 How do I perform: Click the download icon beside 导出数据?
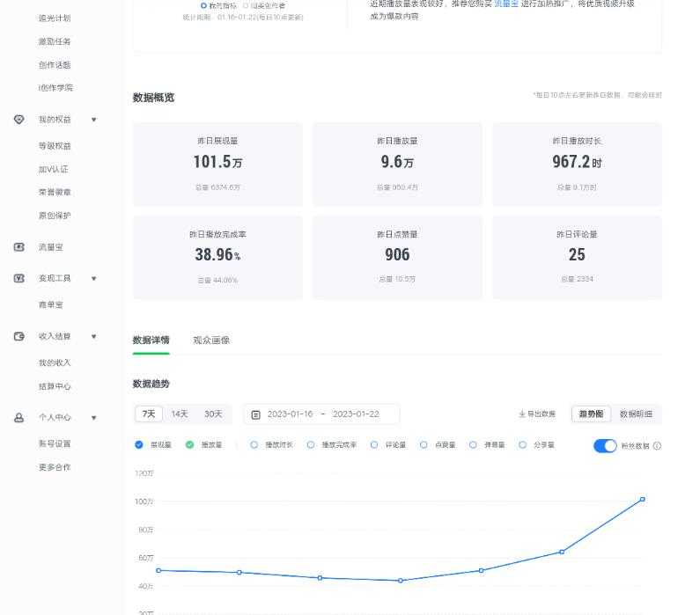(522, 414)
